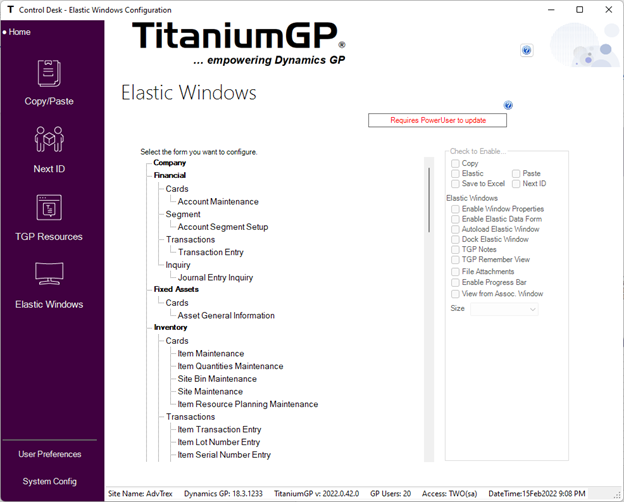
Task: Select Item Transaction Entry form
Action: pos(219,430)
